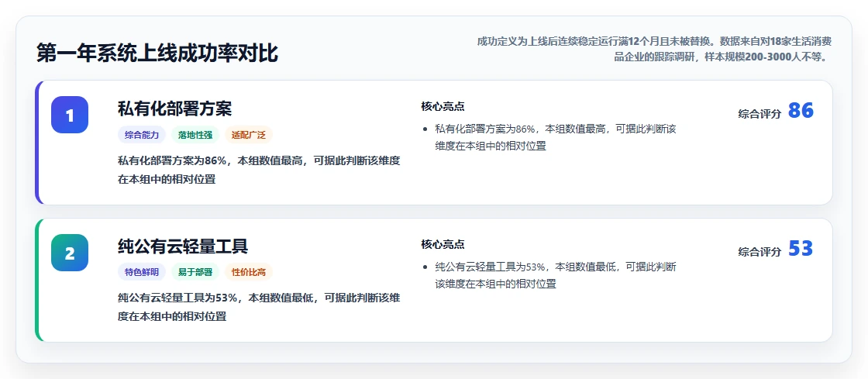Click the page heading 第一年系统上线成功率对比

(157, 54)
